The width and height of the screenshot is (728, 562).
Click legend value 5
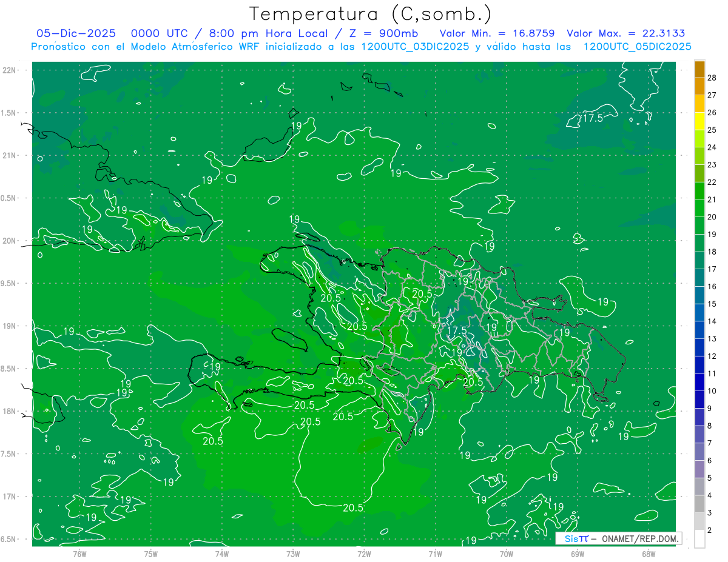click(x=710, y=478)
